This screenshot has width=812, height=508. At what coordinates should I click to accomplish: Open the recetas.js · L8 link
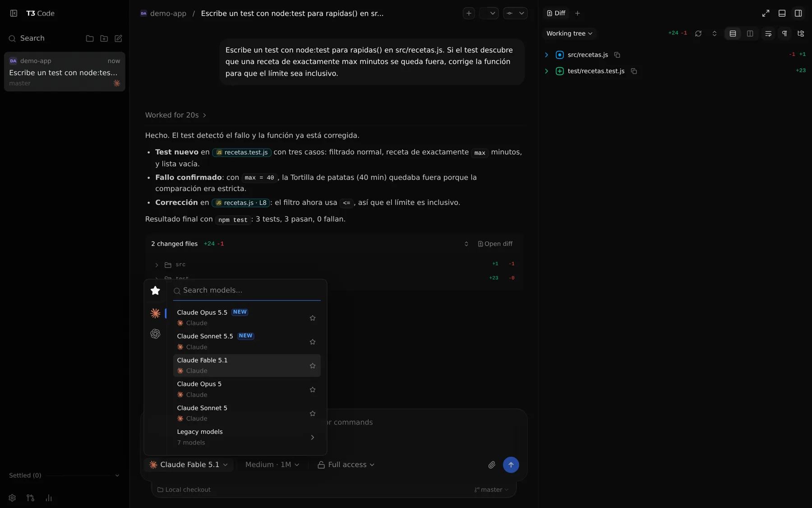tap(241, 203)
